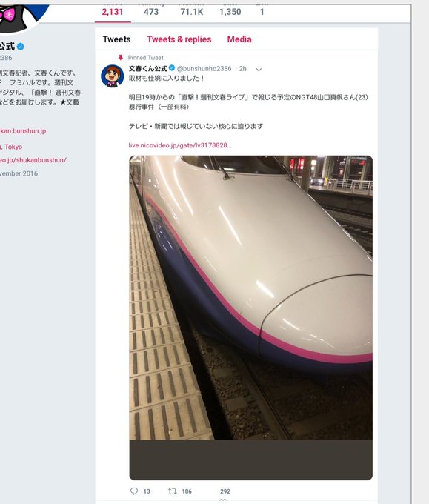Screen dimensions: 429x504
Task: Open the large profile picture at top left
Action: [21, 16]
